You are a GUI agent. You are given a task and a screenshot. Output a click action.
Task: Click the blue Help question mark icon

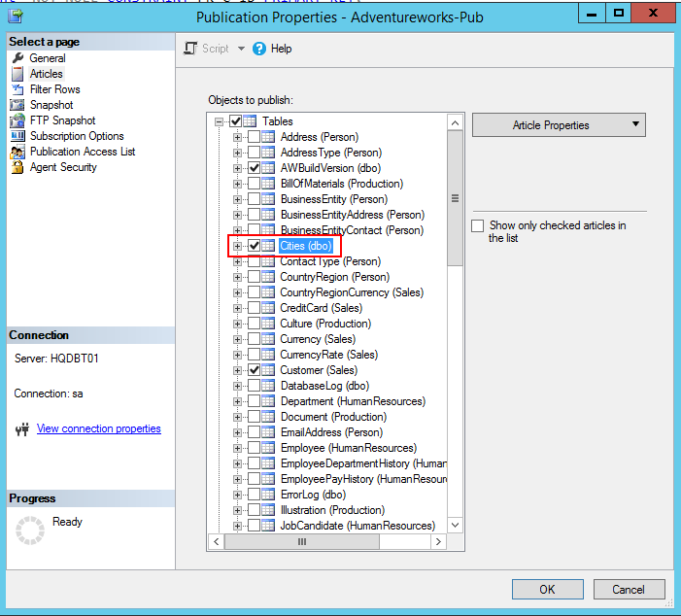pos(259,49)
